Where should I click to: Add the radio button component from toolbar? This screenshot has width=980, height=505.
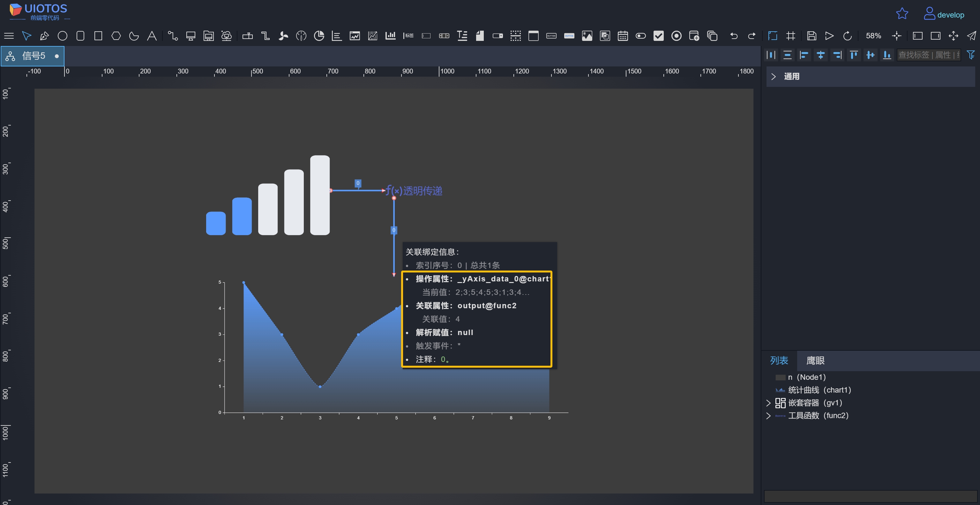tap(677, 36)
